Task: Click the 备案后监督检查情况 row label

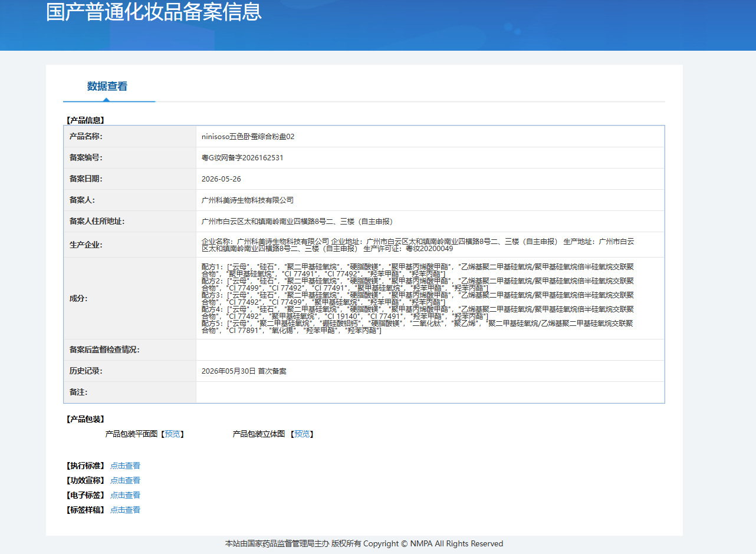Action: (104, 349)
